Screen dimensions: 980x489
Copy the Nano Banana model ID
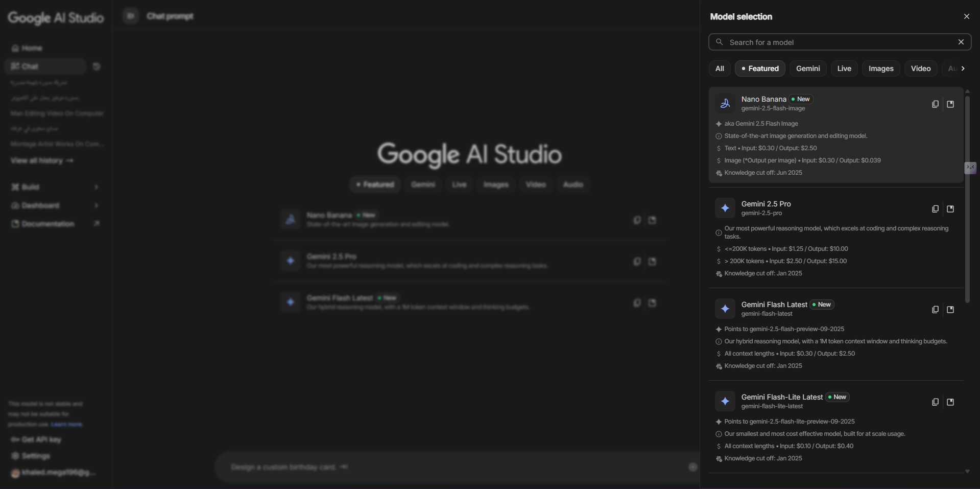click(935, 104)
